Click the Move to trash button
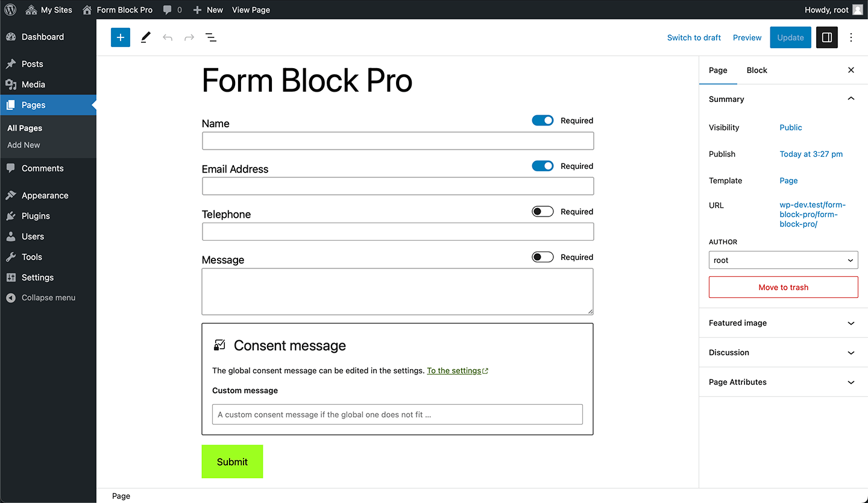 783,287
